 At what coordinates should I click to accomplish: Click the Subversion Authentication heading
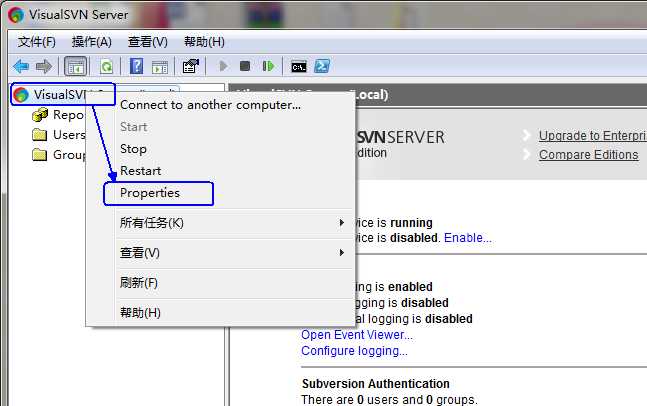click(x=375, y=383)
